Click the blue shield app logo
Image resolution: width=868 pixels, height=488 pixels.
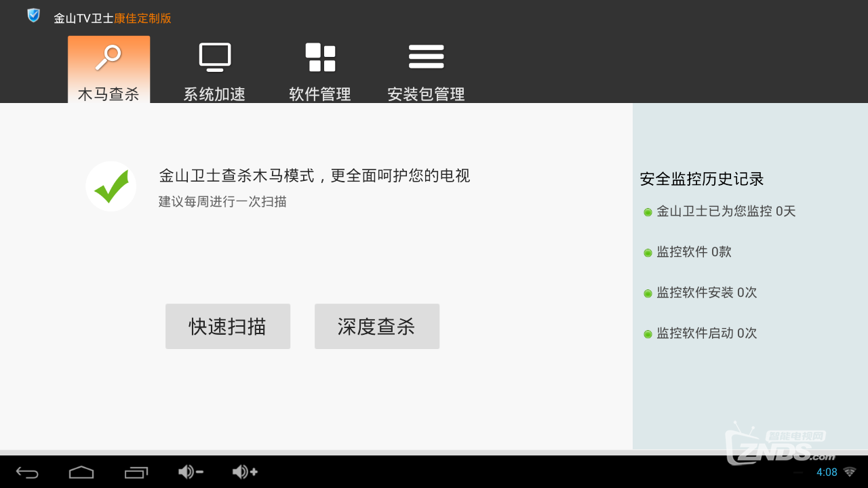[33, 16]
